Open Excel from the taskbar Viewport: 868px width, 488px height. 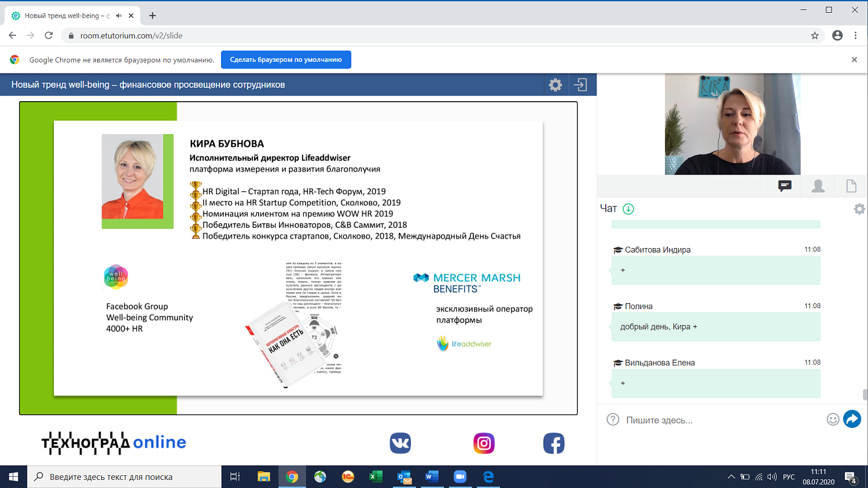376,477
